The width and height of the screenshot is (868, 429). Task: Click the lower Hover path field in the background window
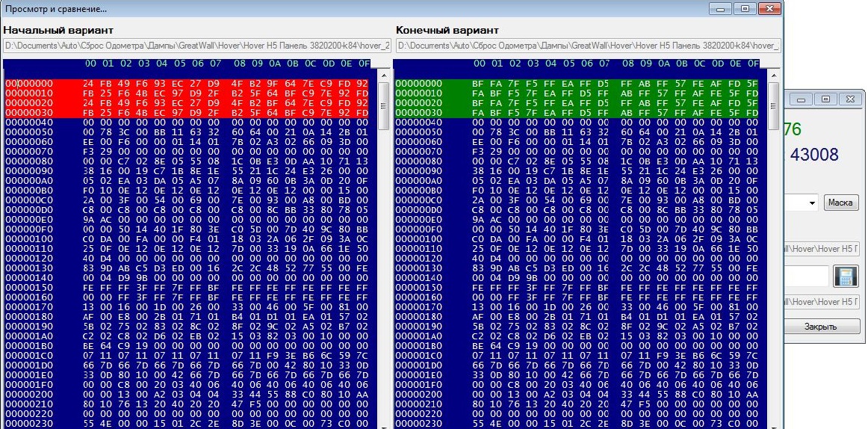coord(821,302)
